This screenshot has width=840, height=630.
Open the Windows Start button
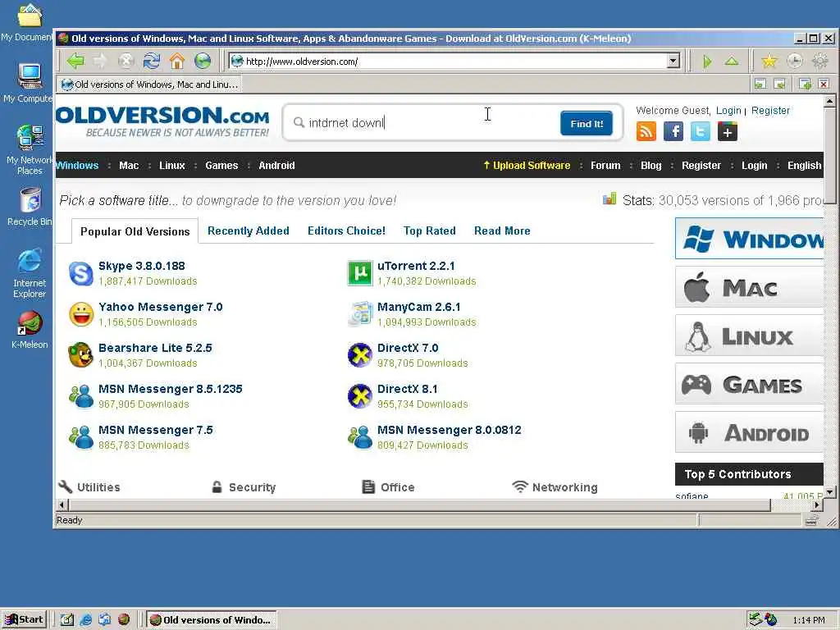coord(24,620)
